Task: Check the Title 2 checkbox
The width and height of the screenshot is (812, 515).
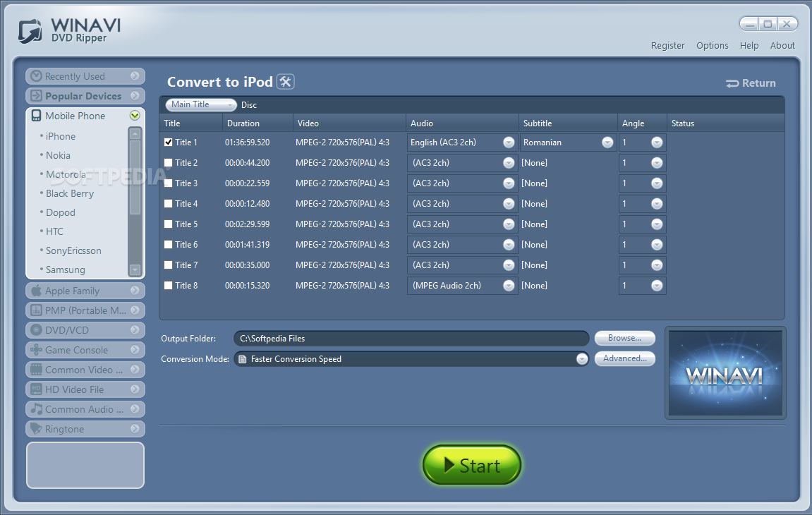Action: tap(169, 163)
